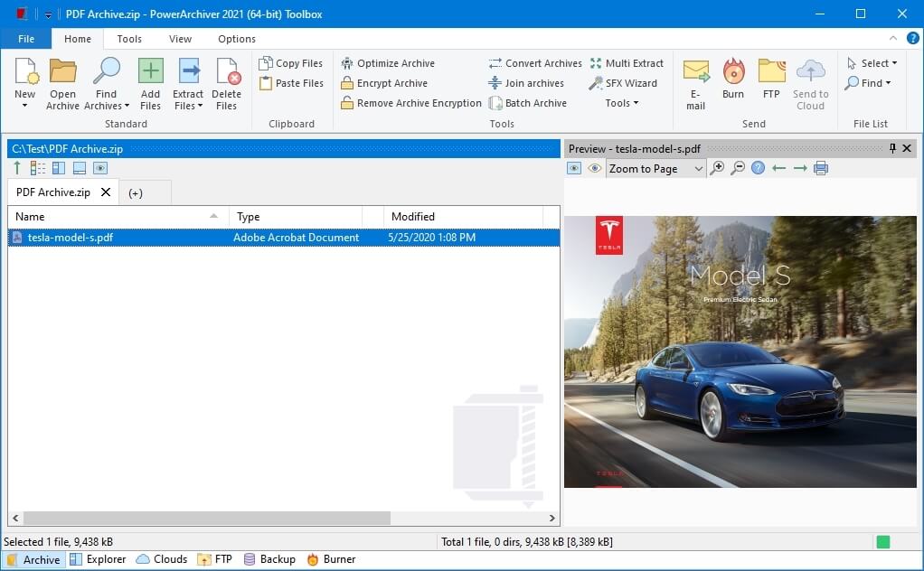Zoom out of the PDF preview
The height and width of the screenshot is (571, 924).
(738, 168)
